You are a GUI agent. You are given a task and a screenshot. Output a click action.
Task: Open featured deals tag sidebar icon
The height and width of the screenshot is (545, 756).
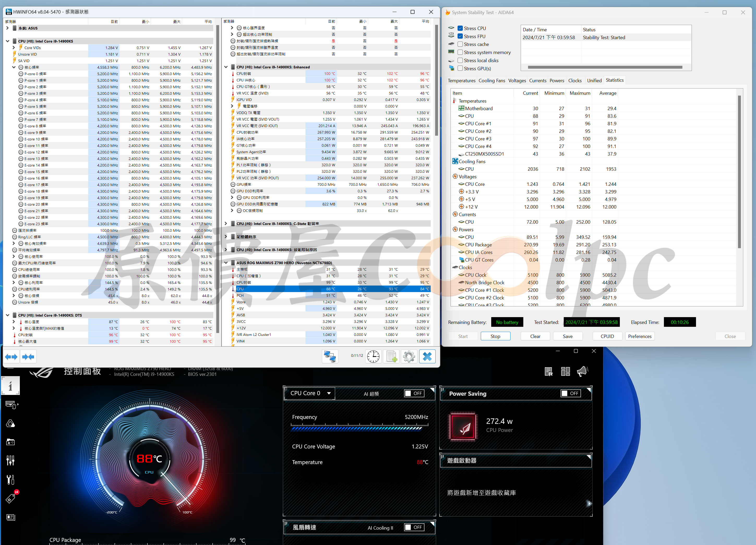coord(11,498)
